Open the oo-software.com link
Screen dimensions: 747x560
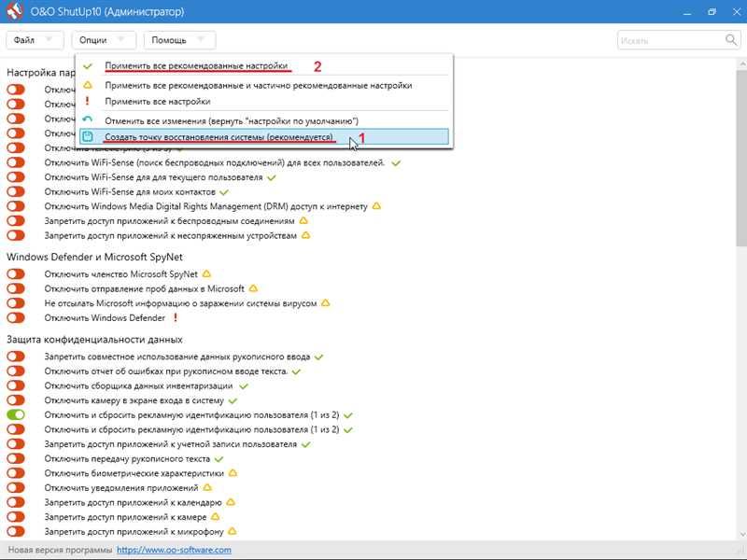[x=174, y=550]
